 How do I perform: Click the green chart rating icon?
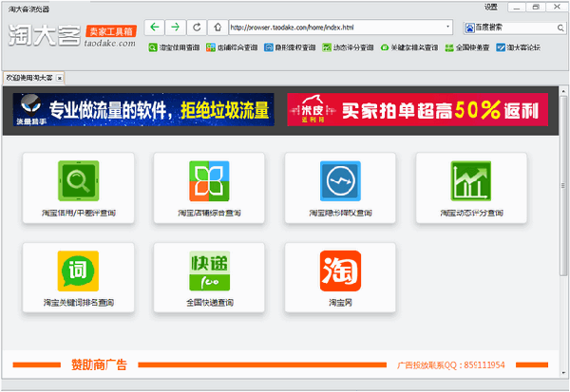(x=471, y=181)
